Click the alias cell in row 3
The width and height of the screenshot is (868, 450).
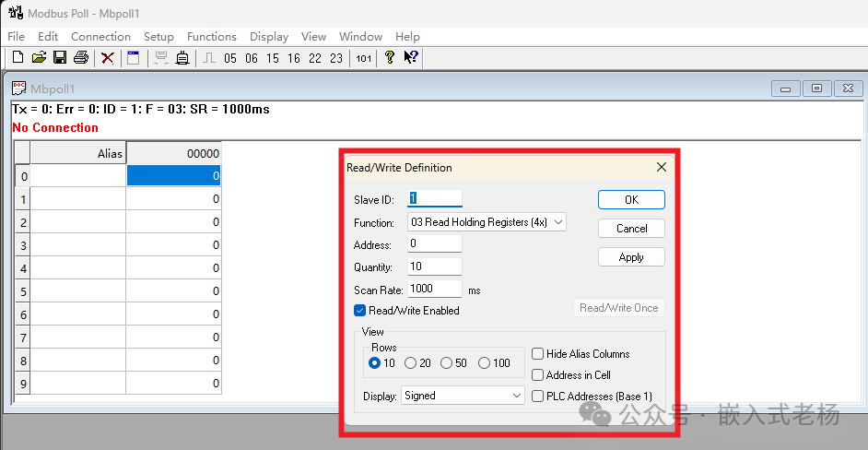coord(77,245)
